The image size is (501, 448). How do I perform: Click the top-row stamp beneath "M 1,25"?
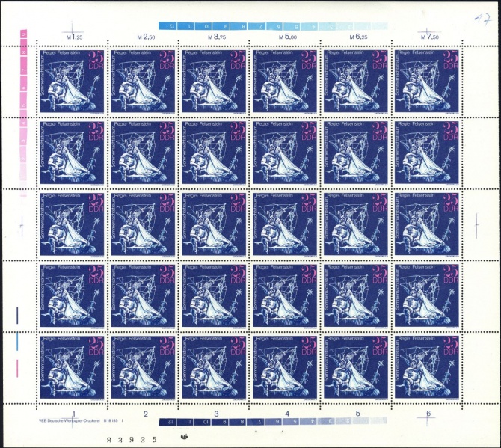coord(72,82)
